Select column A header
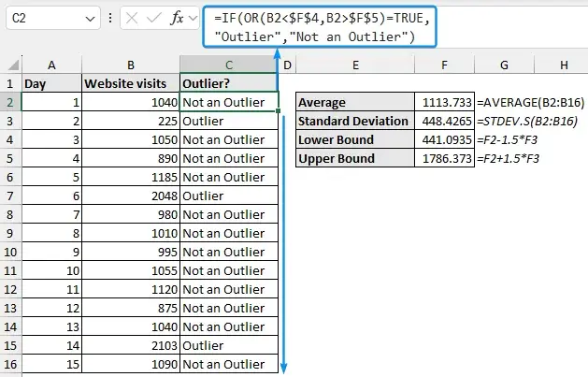This screenshot has width=588, height=377. [51, 65]
